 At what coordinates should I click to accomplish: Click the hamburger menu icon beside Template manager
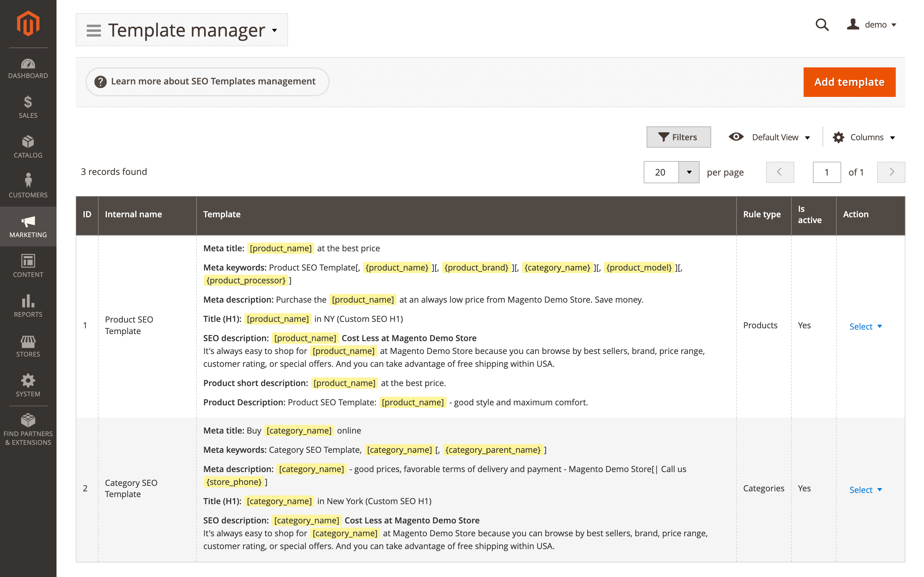coord(93,30)
